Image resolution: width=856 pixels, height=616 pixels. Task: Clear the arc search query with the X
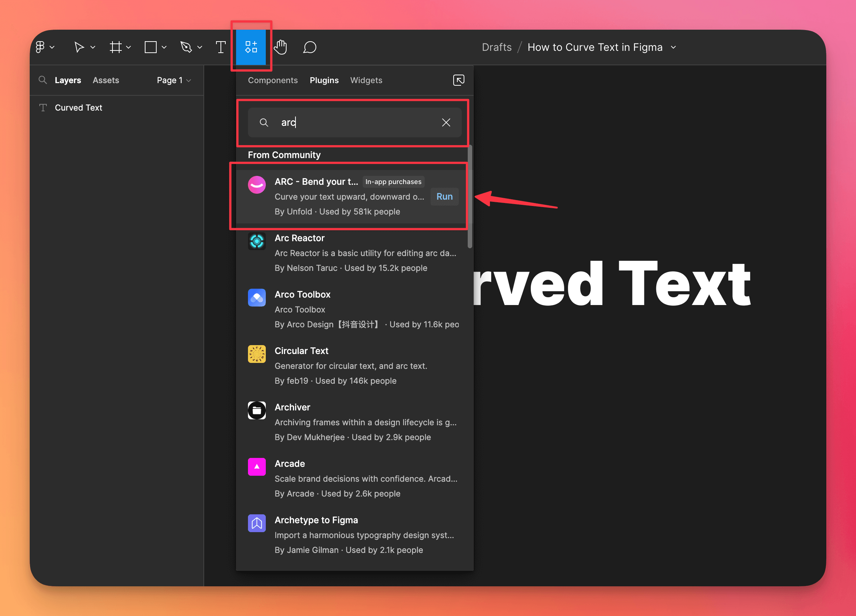tap(446, 122)
